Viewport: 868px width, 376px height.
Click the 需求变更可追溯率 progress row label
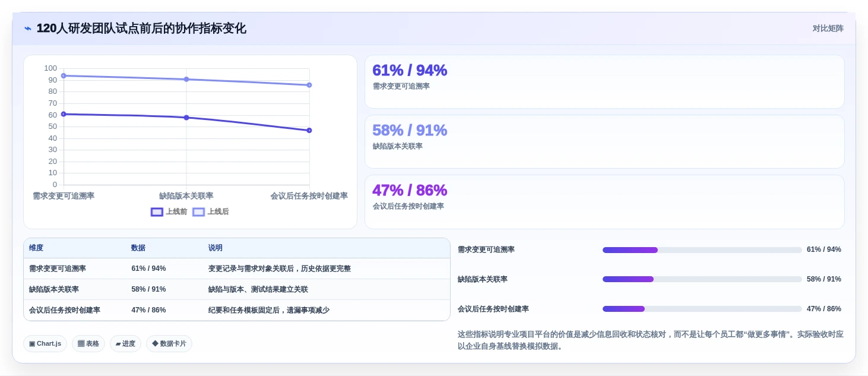pyautogui.click(x=486, y=249)
